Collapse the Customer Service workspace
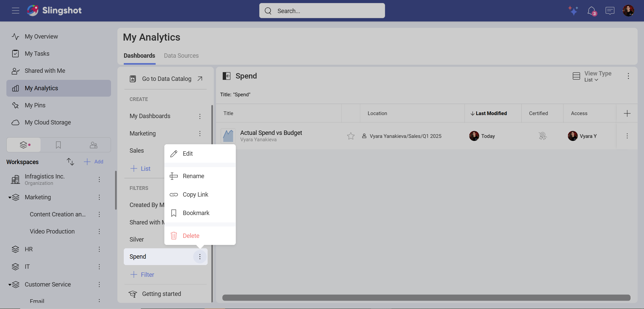 (x=10, y=285)
